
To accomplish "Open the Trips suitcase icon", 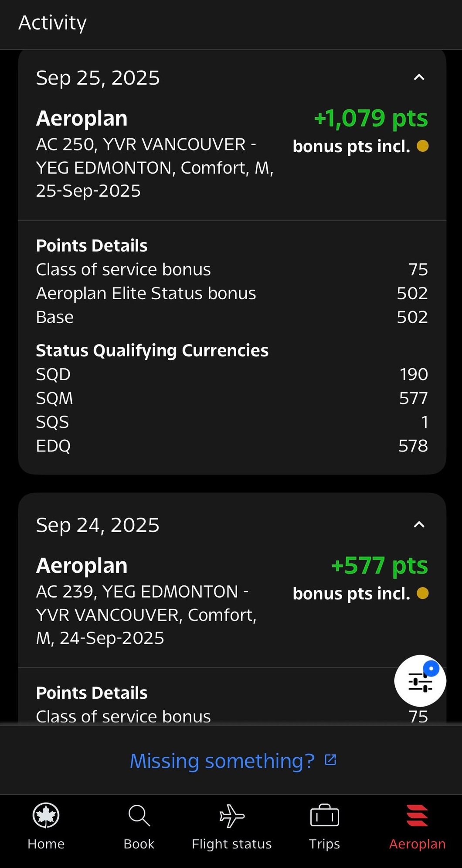I will tap(324, 816).
